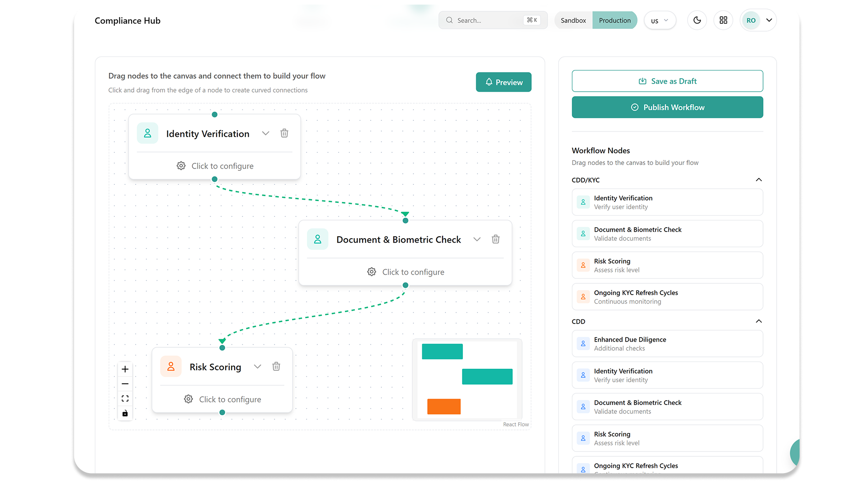Zoom in on the canvas with the plus control

coord(125,369)
